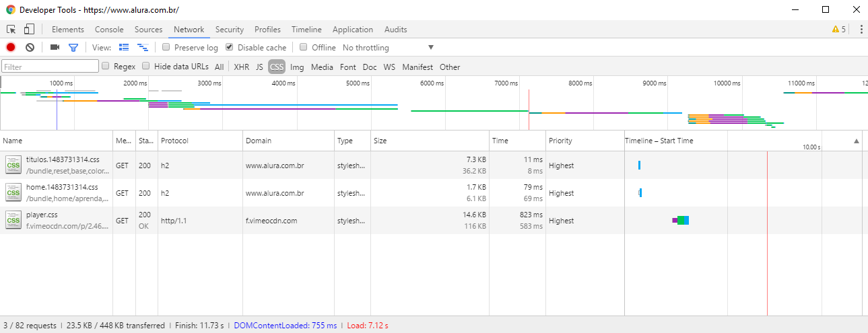Click the Chrome icon in title bar
The height and width of the screenshot is (333, 868).
(11, 10)
